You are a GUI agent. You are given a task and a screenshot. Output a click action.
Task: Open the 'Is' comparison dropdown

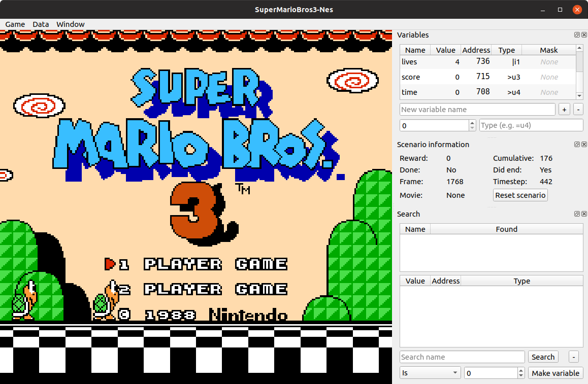(x=430, y=373)
